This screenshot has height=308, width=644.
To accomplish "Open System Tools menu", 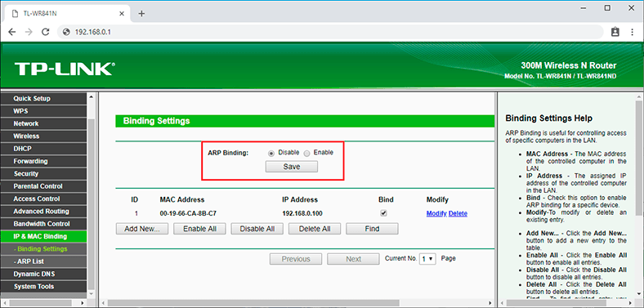I will [43, 287].
